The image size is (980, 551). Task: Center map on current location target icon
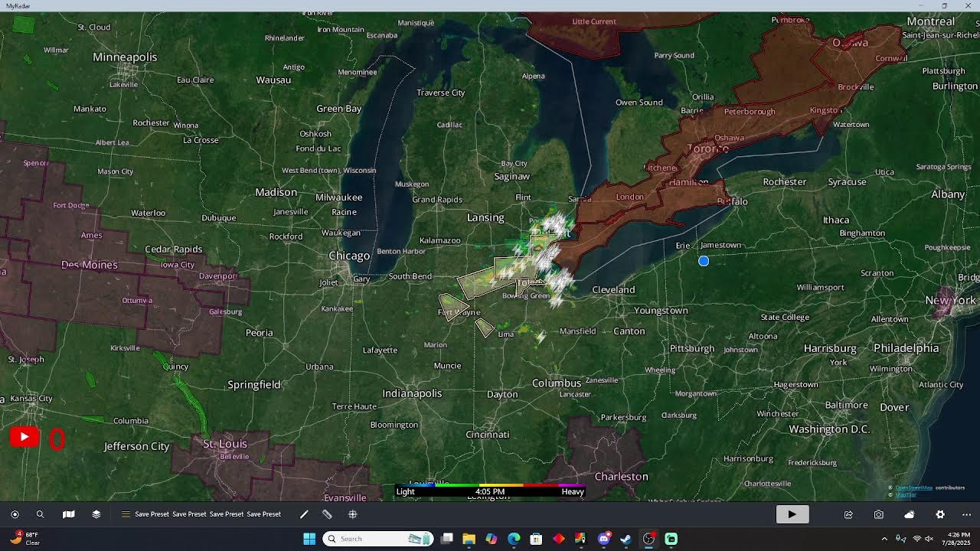(15, 514)
